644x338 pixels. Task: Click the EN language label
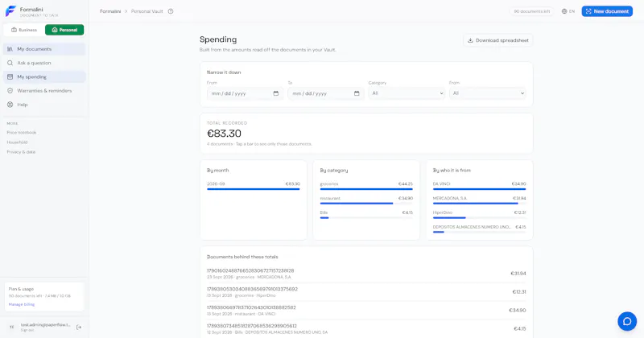[572, 11]
